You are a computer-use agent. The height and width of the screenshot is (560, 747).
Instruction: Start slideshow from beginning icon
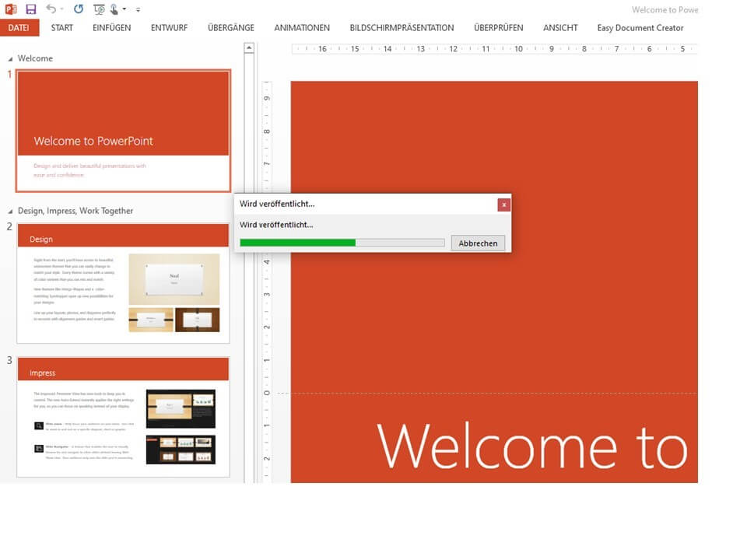[x=99, y=9]
